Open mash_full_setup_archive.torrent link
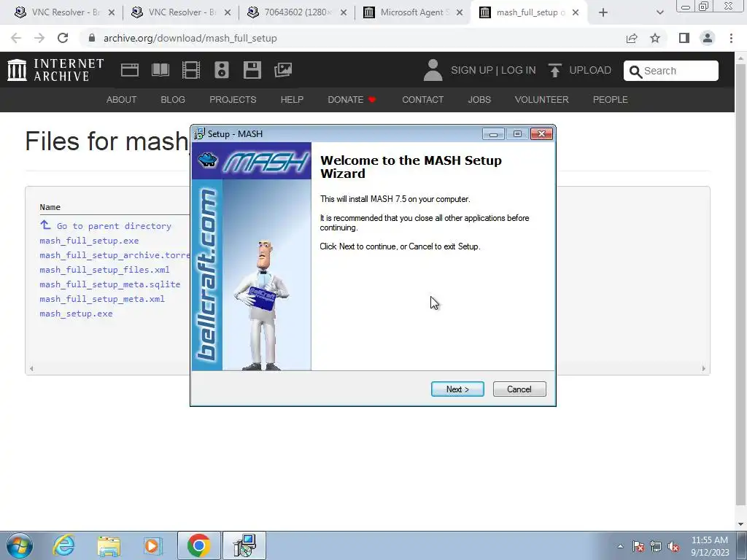Image resolution: width=747 pixels, height=560 pixels. pyautogui.click(x=115, y=255)
